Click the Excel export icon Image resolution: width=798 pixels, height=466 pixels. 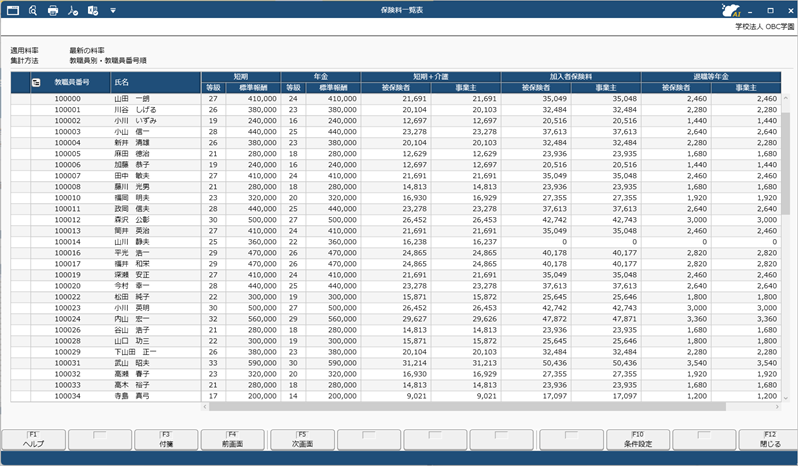pyautogui.click(x=92, y=10)
